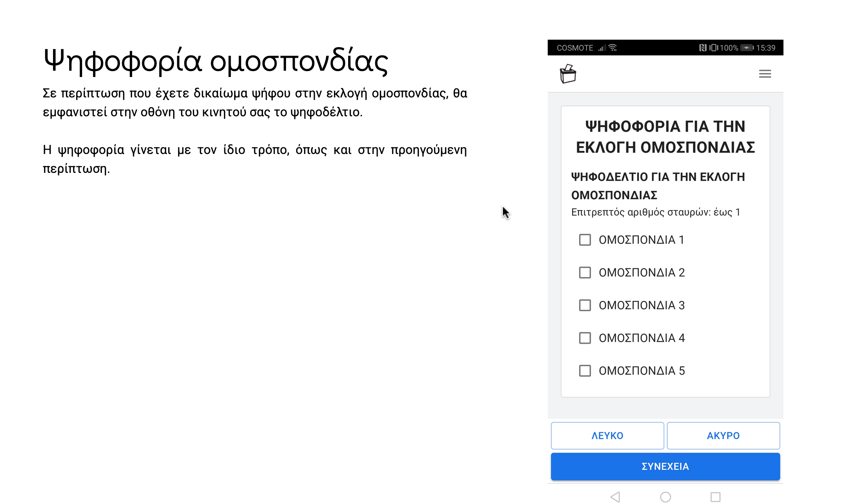Click the ballot box logo icon
Screen dimensions: 842x504
click(x=568, y=74)
